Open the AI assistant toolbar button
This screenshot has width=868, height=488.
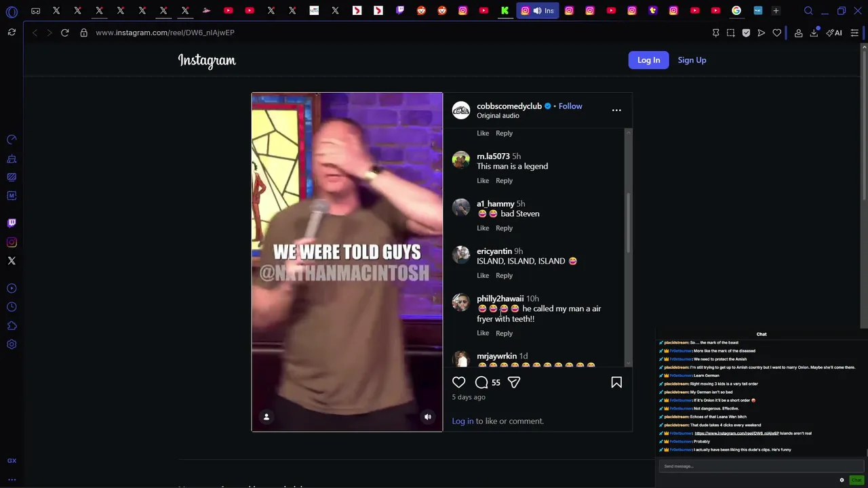coord(834,33)
